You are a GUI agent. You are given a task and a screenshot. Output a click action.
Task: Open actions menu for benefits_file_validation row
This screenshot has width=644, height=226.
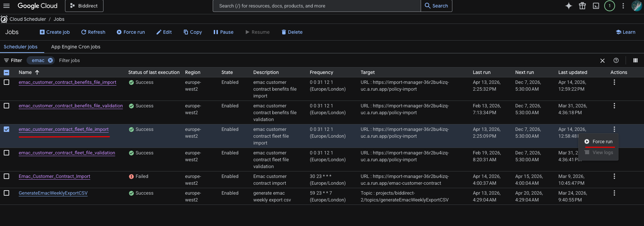(x=614, y=106)
